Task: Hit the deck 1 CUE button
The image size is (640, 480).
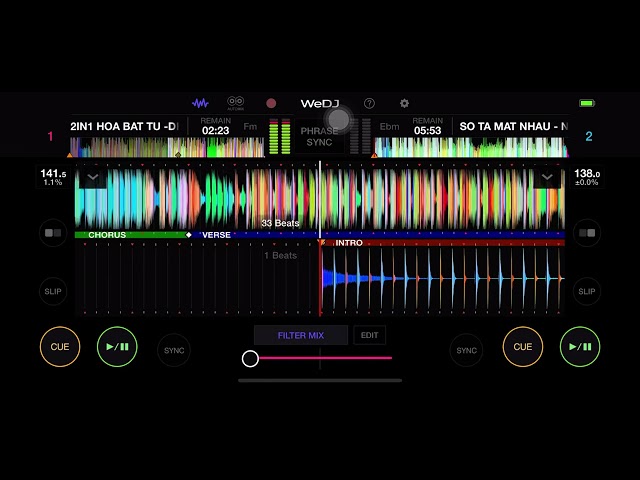Action: (60, 347)
